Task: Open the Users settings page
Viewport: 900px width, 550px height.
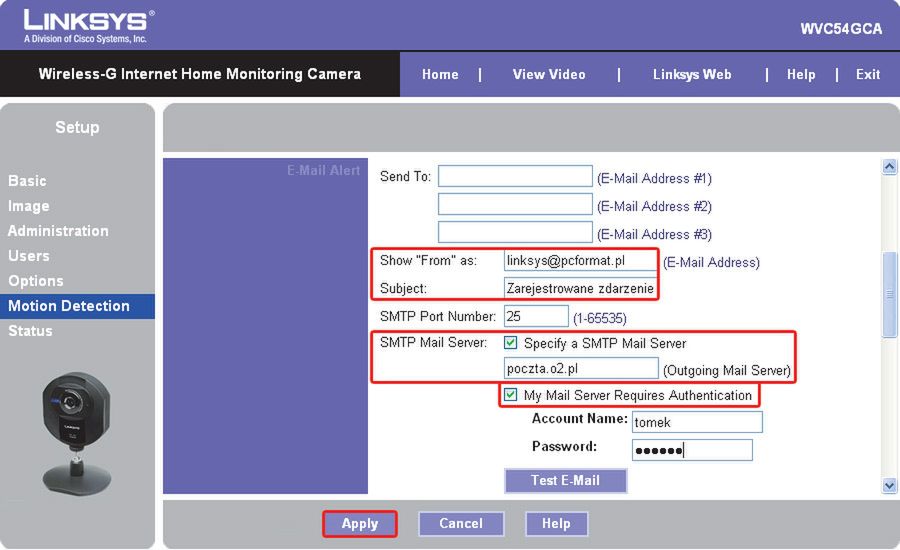Action: coord(28,256)
